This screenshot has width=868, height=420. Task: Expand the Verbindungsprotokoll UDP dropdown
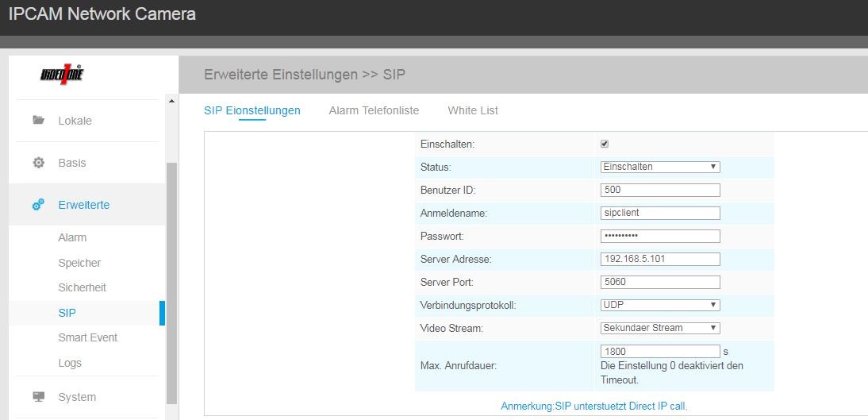(x=660, y=305)
